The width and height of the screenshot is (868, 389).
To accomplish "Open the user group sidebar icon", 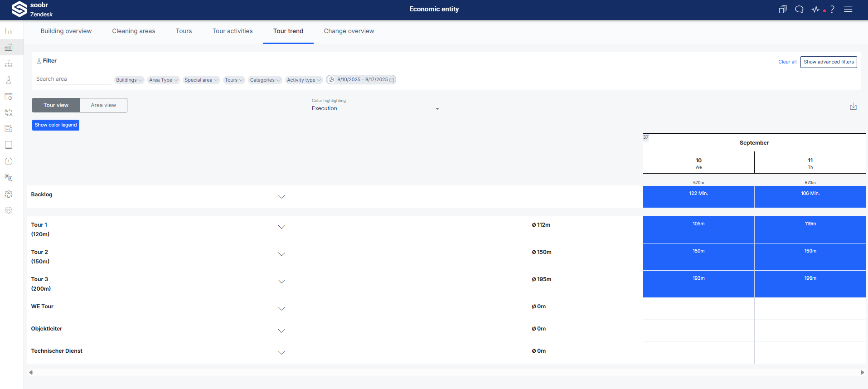I will [x=9, y=194].
